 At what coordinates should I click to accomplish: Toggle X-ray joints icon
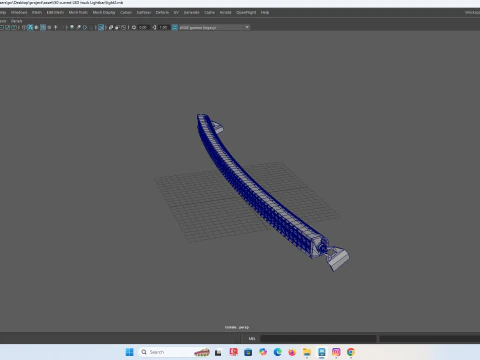tap(123, 27)
